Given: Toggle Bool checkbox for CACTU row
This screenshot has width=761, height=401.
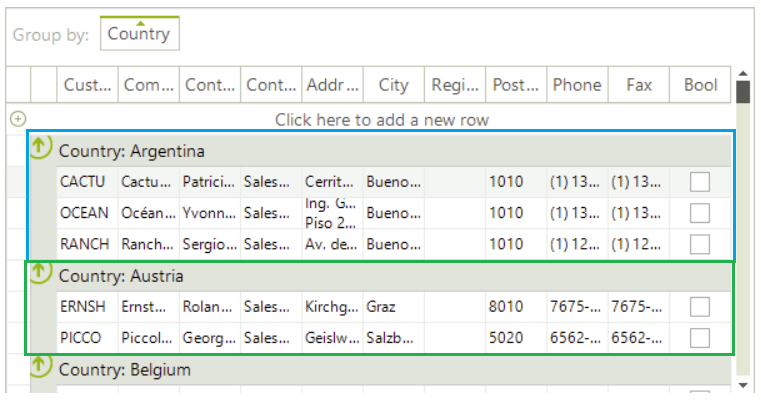Looking at the screenshot, I should [x=700, y=182].
